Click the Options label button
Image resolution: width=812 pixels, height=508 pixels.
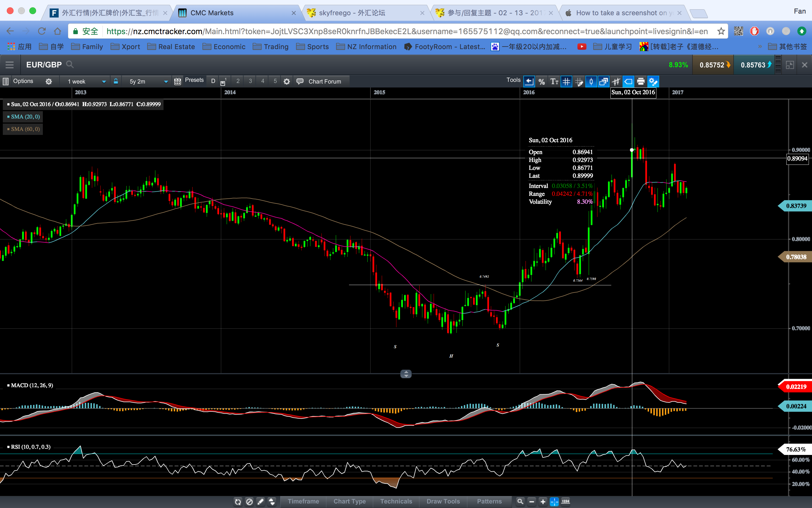click(x=23, y=81)
